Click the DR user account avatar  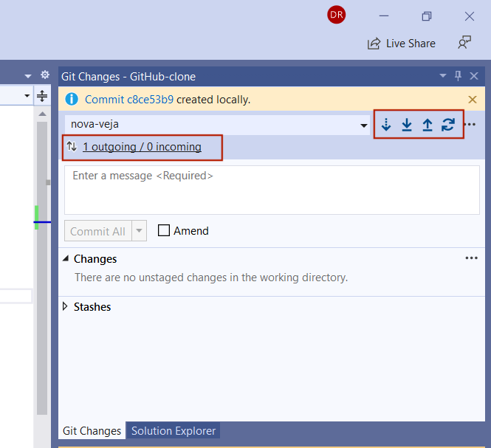click(x=336, y=15)
